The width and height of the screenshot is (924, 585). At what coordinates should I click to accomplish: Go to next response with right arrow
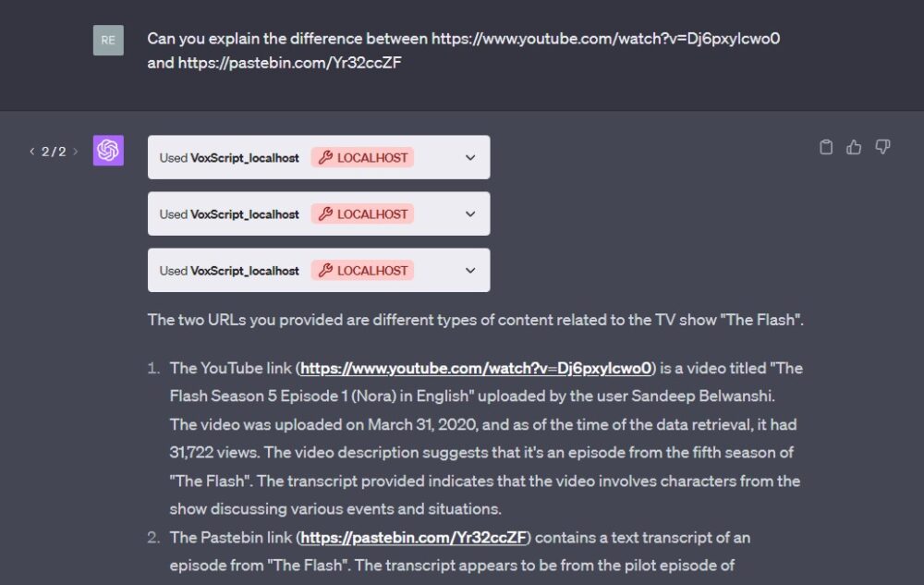click(76, 152)
